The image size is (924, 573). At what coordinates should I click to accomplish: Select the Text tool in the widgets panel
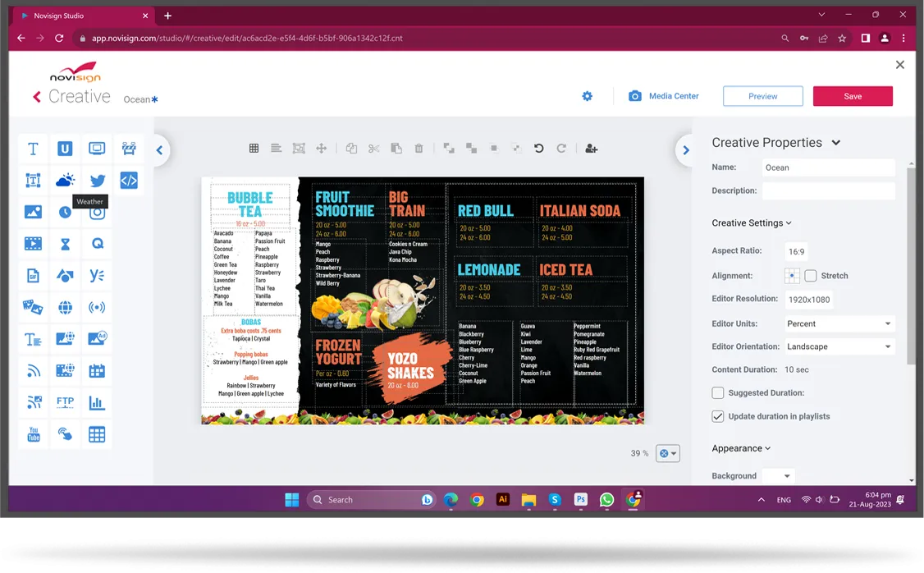(33, 149)
